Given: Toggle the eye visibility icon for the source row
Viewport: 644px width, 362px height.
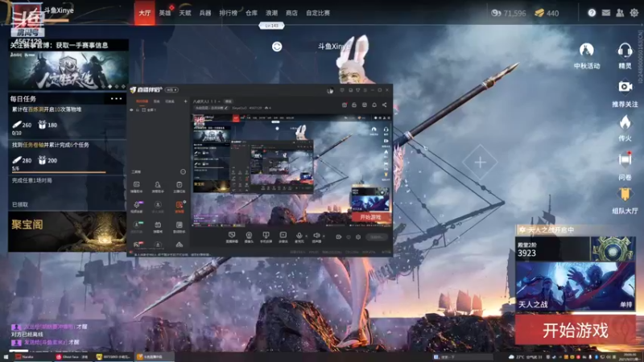Looking at the screenshot, I should (131, 110).
